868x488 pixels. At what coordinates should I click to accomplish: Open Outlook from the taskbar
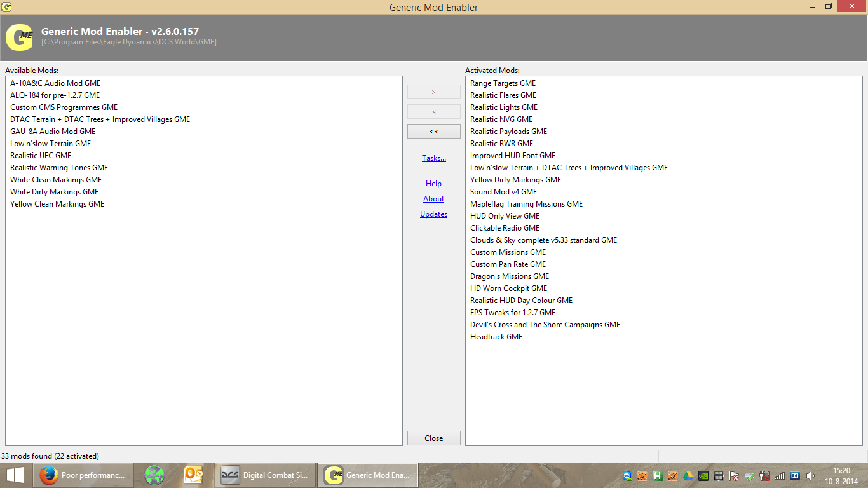point(193,475)
